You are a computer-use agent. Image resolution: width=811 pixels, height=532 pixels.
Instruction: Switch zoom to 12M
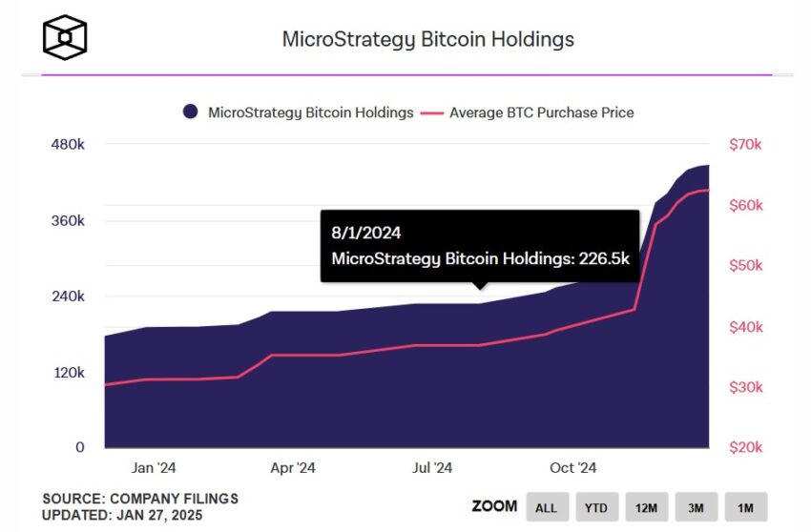pos(647,507)
